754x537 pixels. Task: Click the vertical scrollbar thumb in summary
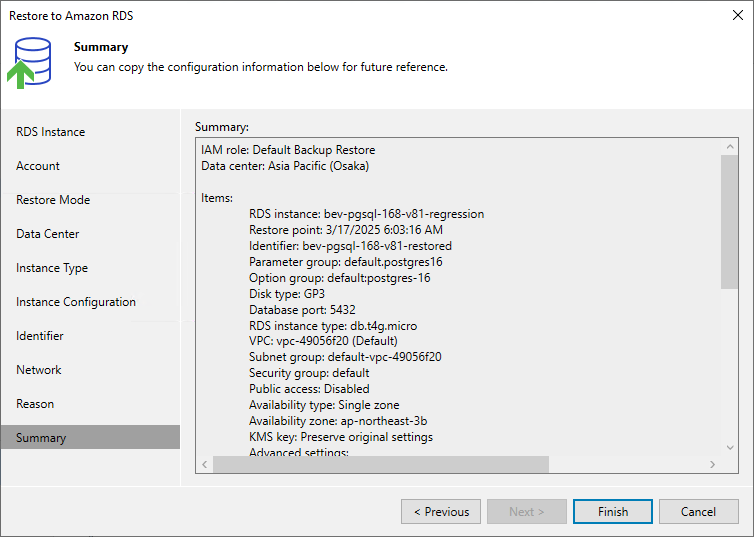click(729, 220)
